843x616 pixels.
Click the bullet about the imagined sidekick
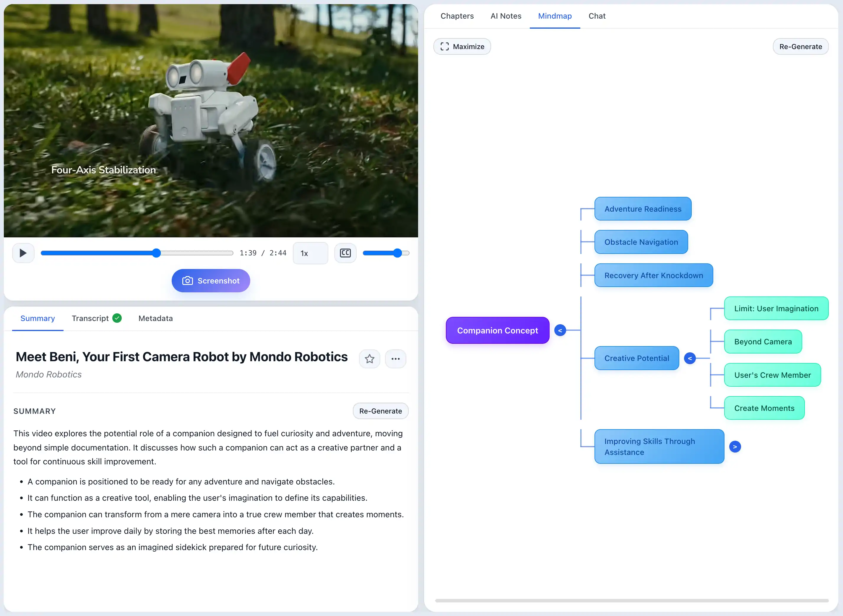[173, 547]
